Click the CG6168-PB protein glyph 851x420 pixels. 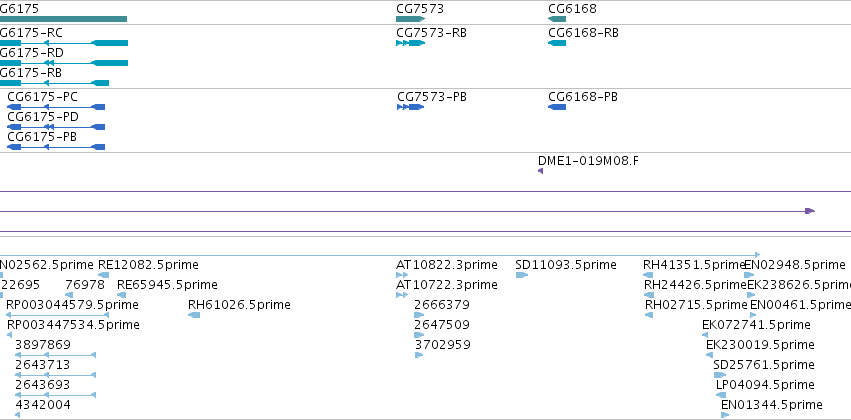coord(557,107)
